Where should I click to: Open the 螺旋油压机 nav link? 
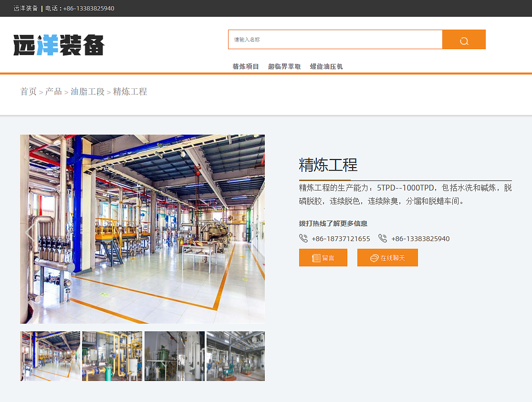326,66
